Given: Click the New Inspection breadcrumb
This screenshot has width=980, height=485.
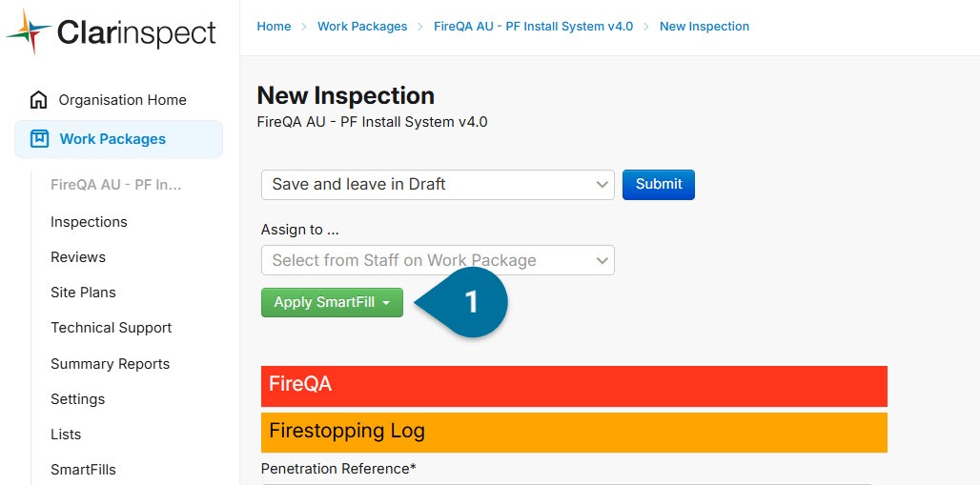Looking at the screenshot, I should pos(704,27).
